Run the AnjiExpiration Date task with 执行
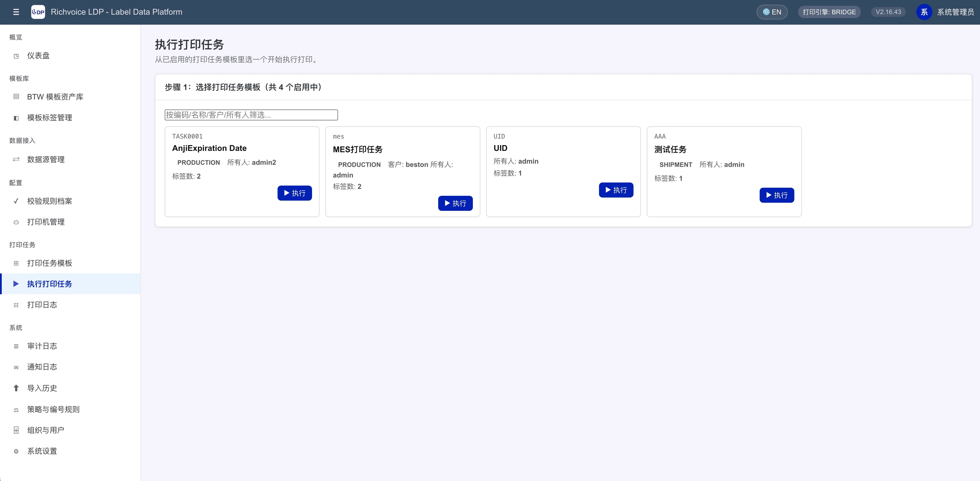Screen dimensions: 980x481 coord(295,193)
